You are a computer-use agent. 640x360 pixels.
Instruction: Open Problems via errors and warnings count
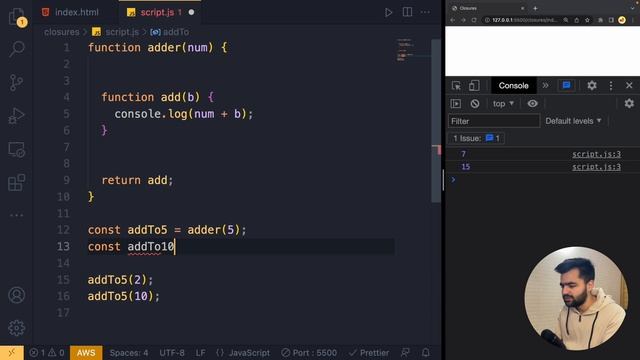point(47,353)
